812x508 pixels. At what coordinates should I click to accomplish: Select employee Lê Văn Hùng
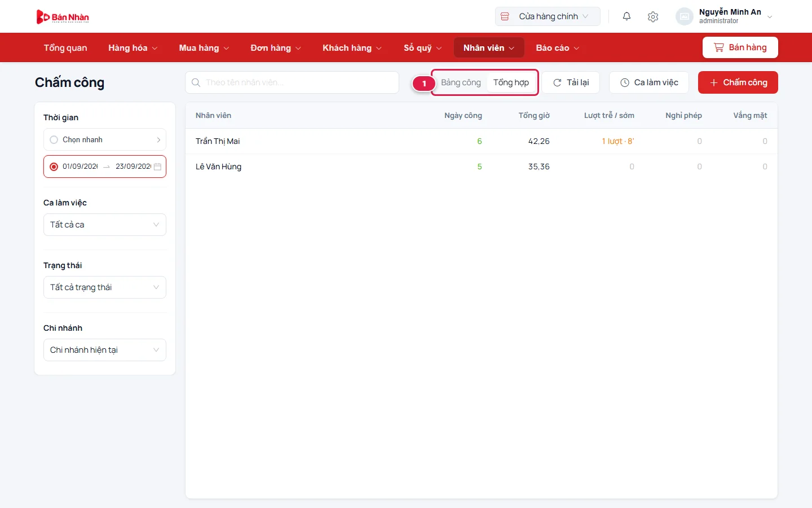click(x=218, y=167)
